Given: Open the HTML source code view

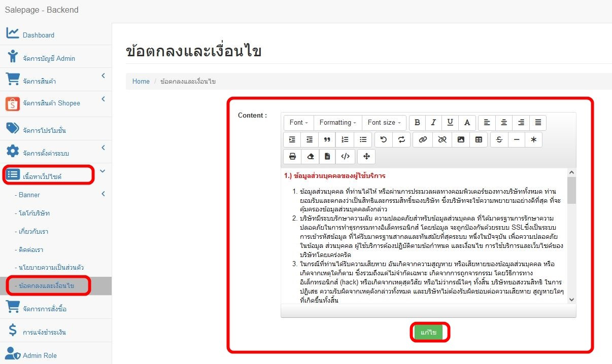Looking at the screenshot, I should (x=345, y=157).
